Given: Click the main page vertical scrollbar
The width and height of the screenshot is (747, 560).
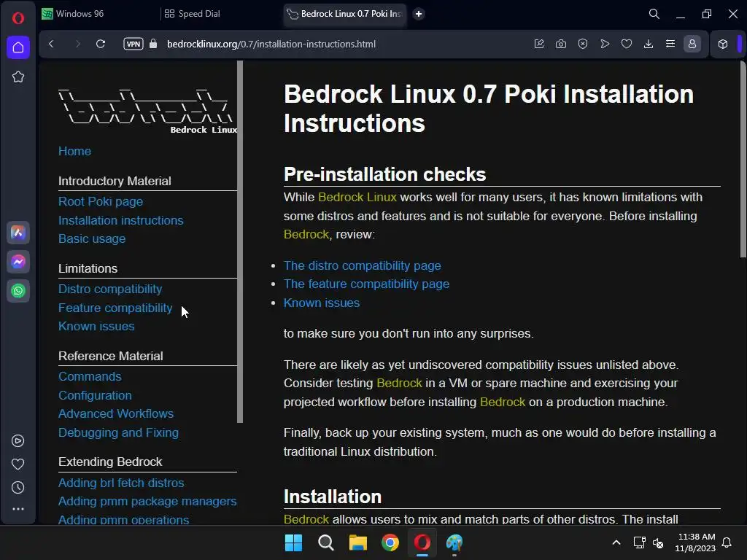Looking at the screenshot, I should 743,160.
